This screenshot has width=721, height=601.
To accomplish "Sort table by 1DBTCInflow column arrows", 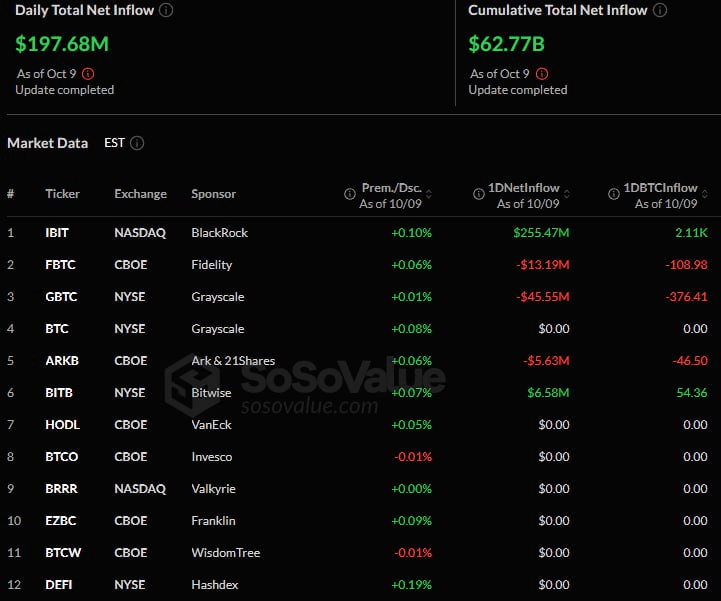I will [705, 195].
